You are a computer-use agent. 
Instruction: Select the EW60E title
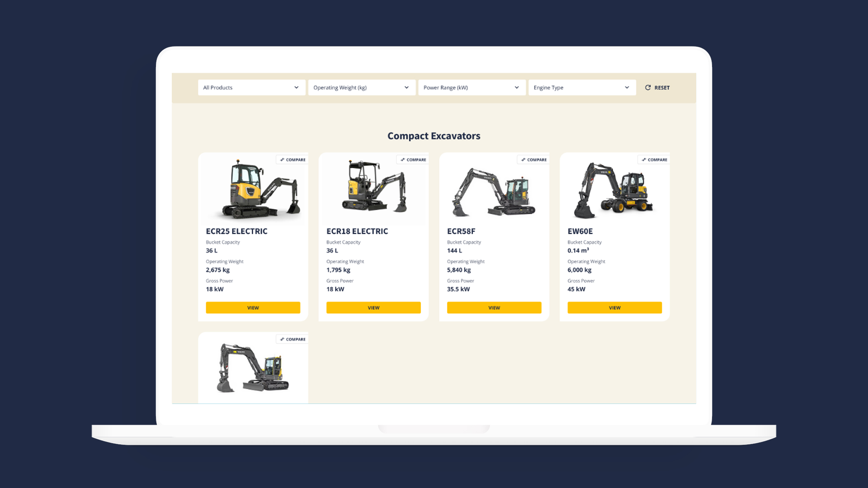(x=580, y=231)
